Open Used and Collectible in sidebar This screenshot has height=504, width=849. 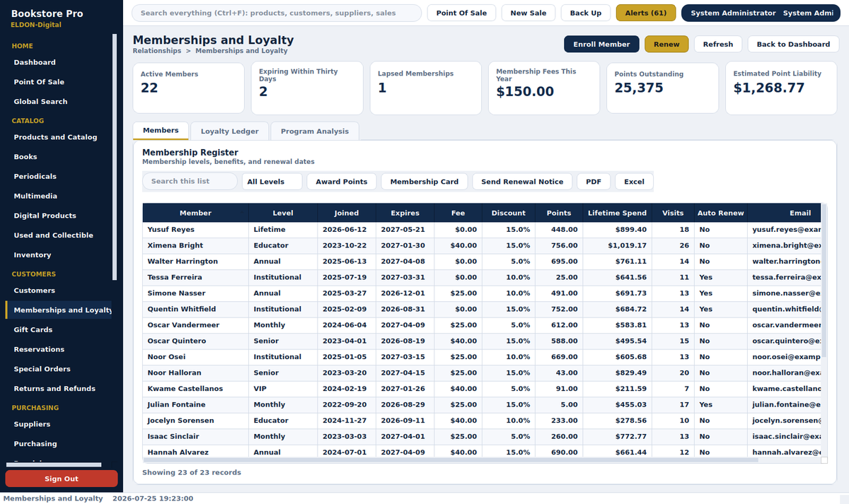(58, 235)
